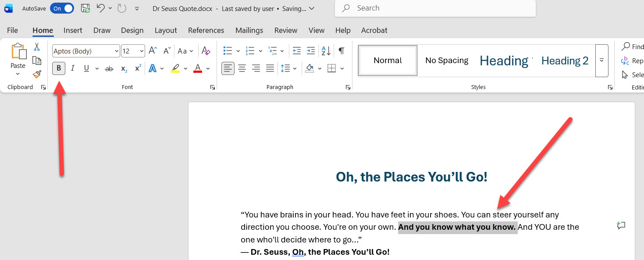Click Find in Editing group
644x260 pixels.
pyautogui.click(x=633, y=47)
